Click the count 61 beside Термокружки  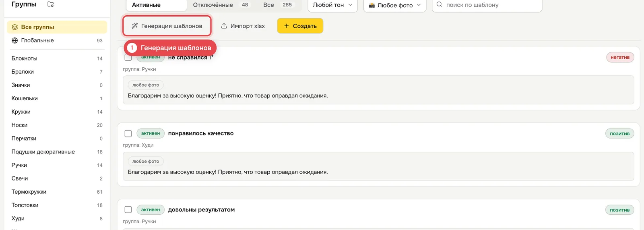tap(100, 192)
